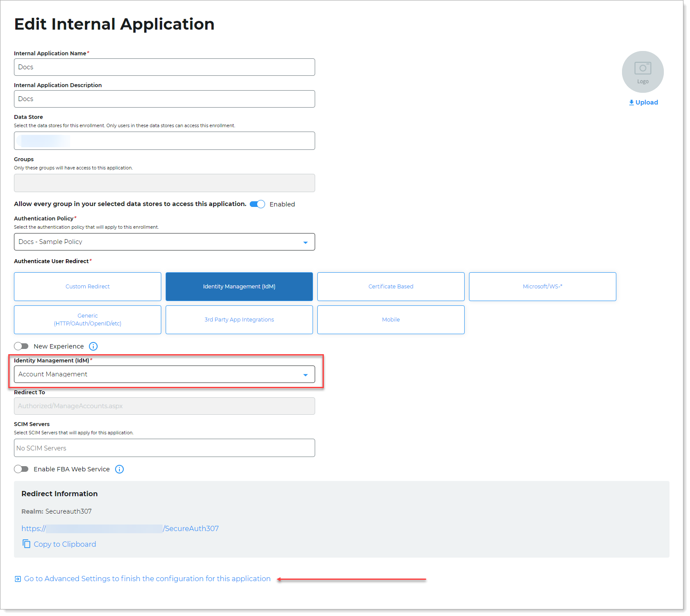The width and height of the screenshot is (690, 616).
Task: Toggle the allow every group switch
Action: coord(257,204)
